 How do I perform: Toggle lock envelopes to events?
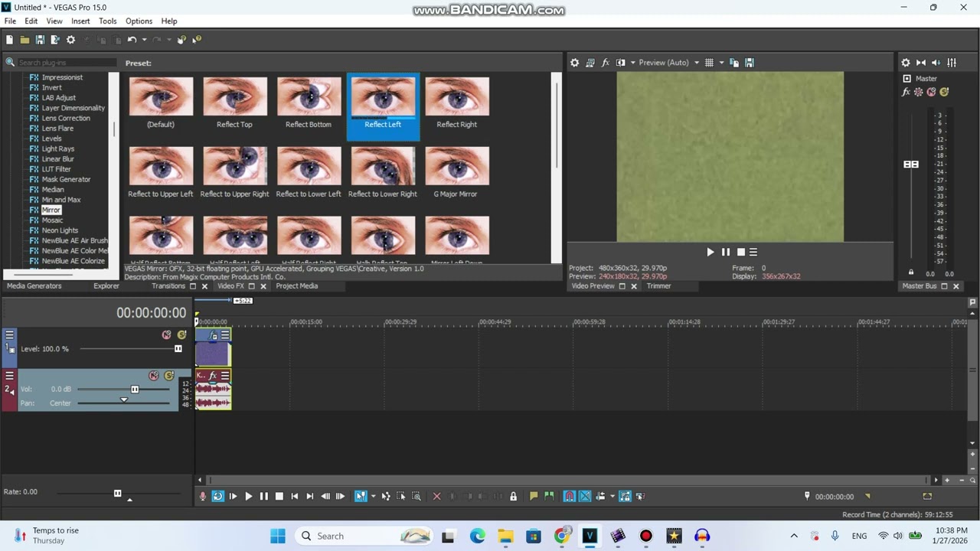coord(625,497)
